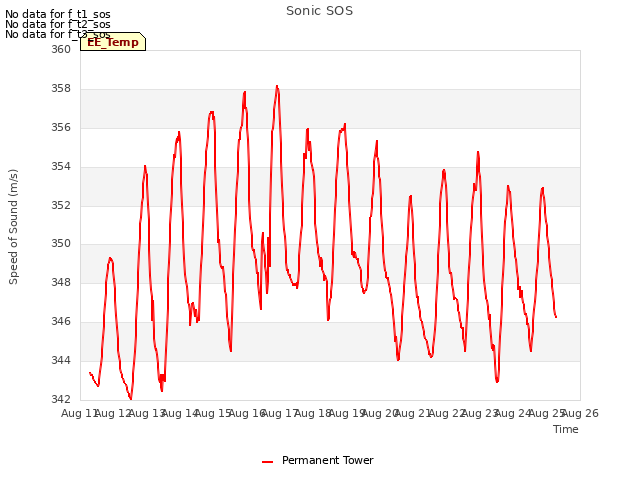Click the 360 y-axis tick label
Image resolution: width=640 pixels, height=480 pixels.
[61, 49]
